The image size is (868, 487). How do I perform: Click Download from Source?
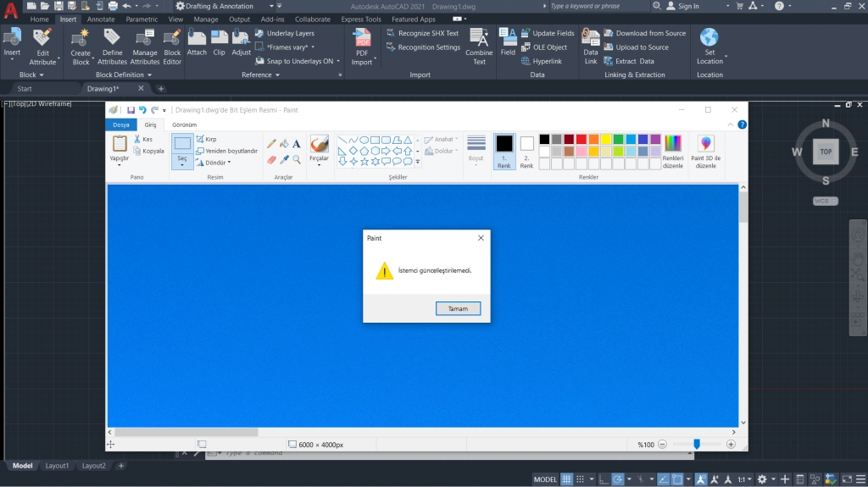pyautogui.click(x=645, y=33)
